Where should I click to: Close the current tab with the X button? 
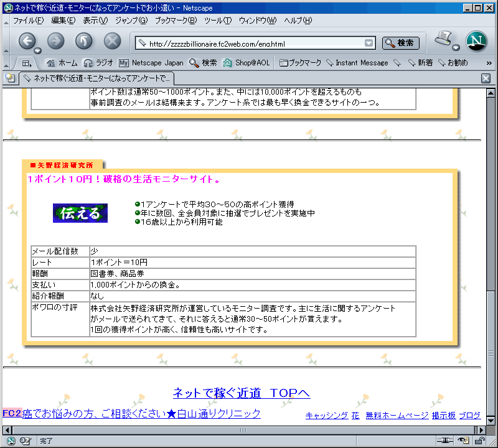[x=486, y=78]
